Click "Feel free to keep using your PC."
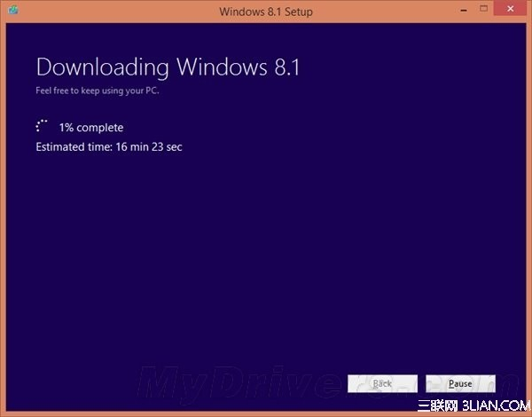532x417 pixels. (98, 90)
